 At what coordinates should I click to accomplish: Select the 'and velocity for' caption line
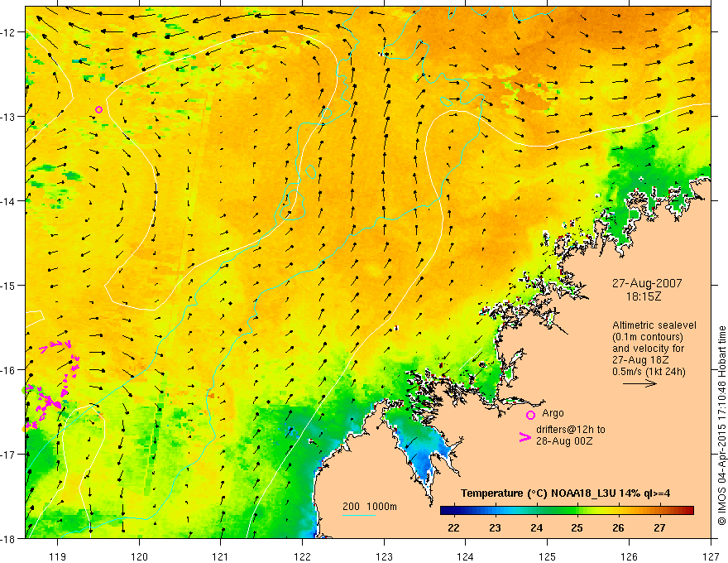[x=648, y=349]
